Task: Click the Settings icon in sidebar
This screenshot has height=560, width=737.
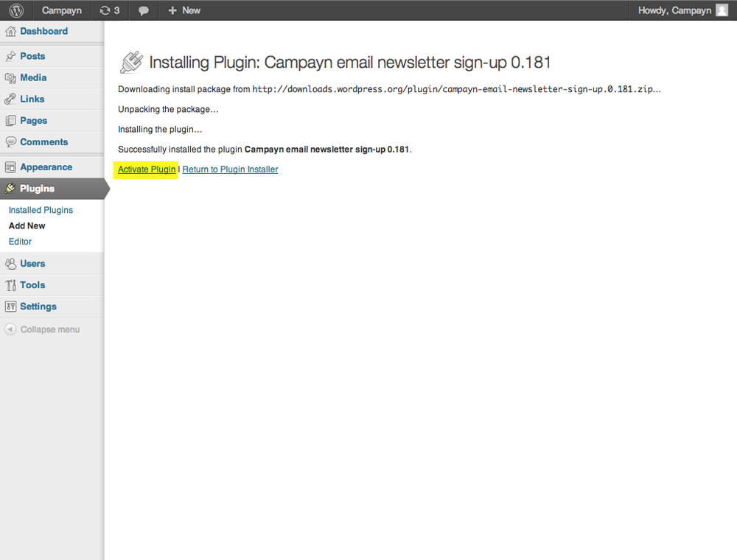Action: click(10, 307)
